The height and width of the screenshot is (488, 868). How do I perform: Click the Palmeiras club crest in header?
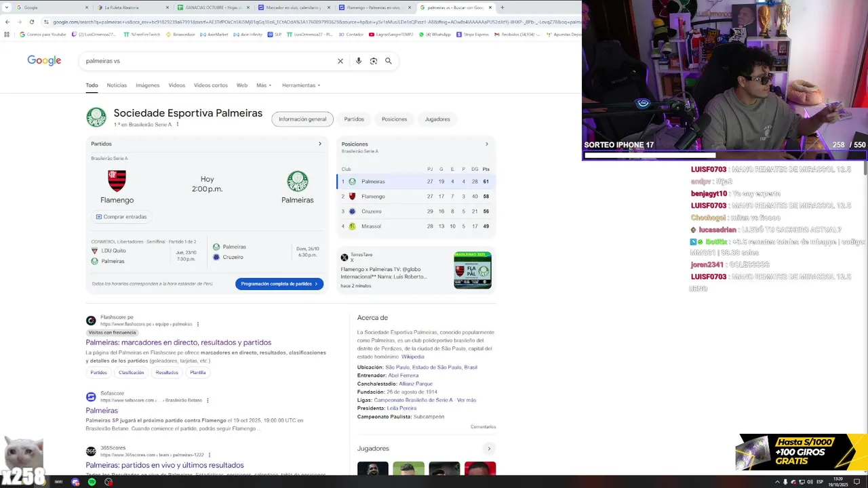coord(96,117)
